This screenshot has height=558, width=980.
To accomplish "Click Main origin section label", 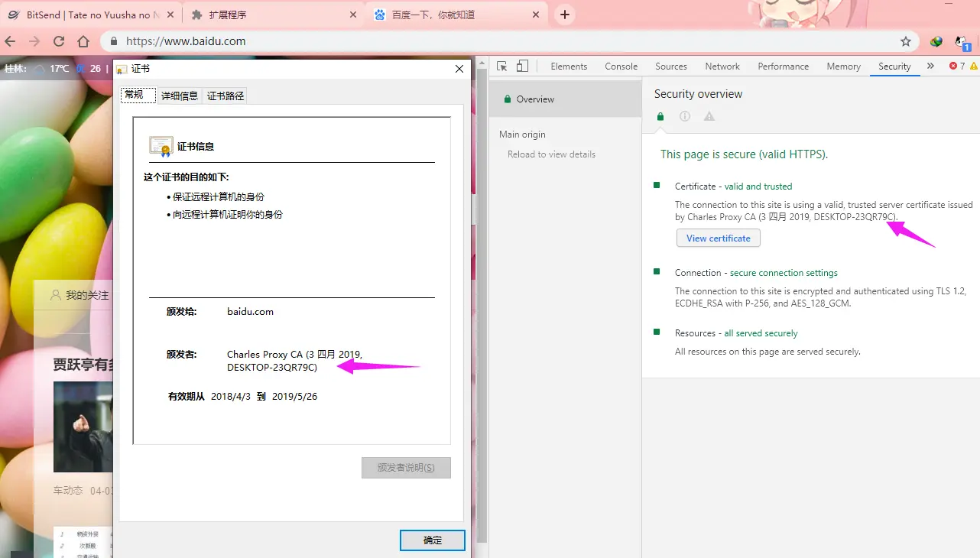I will point(522,135).
